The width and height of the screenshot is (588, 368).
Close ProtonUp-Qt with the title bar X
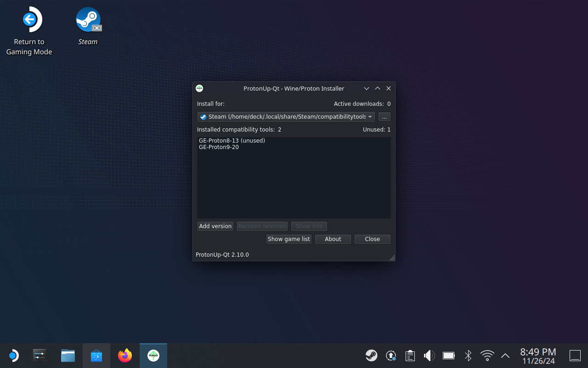click(389, 88)
